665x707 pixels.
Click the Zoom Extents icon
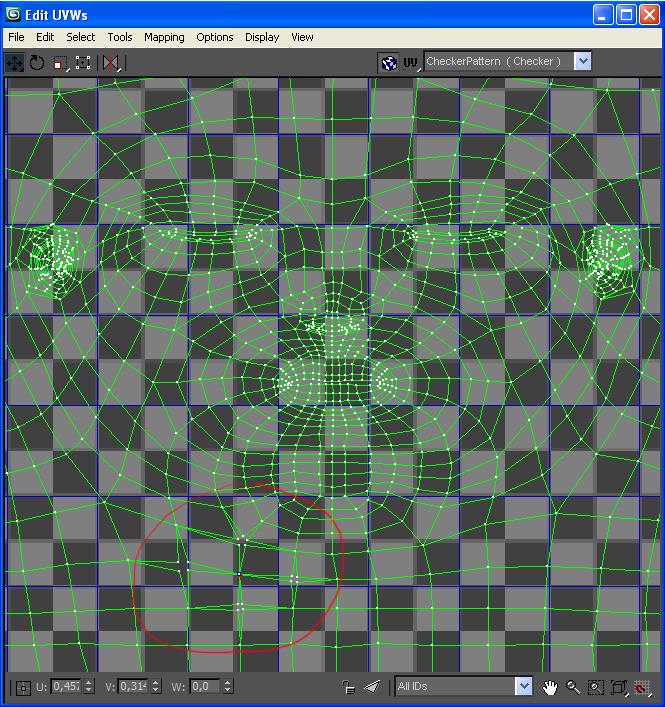619,688
